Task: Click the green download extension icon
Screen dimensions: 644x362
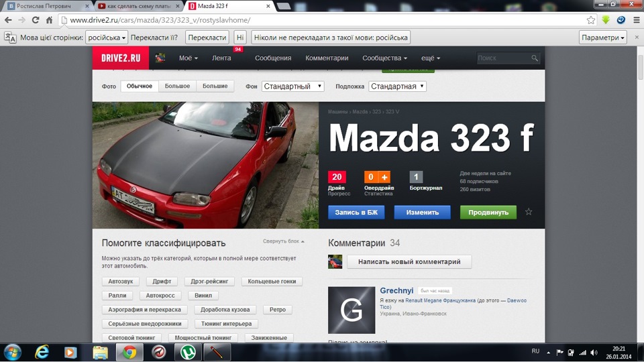Action: 606,19
